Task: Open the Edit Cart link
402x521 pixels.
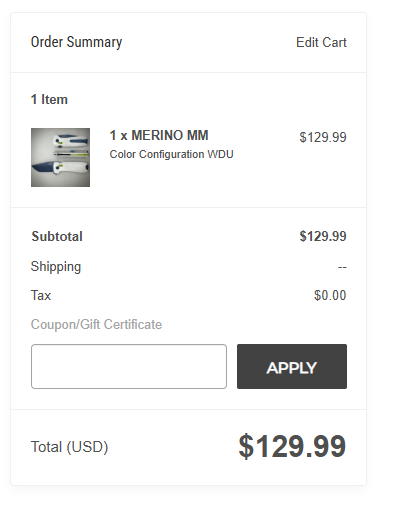Action: click(321, 42)
